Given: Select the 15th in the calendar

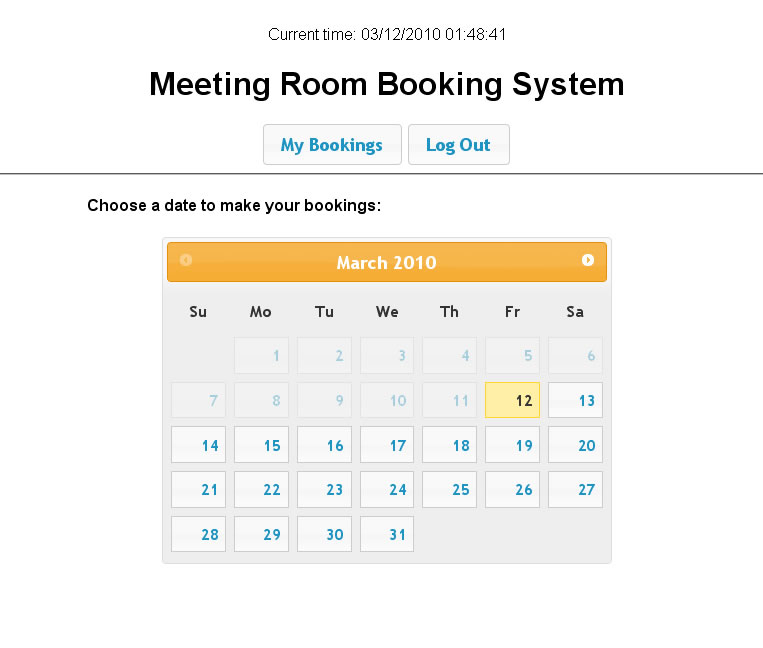Looking at the screenshot, I should click(x=261, y=445).
